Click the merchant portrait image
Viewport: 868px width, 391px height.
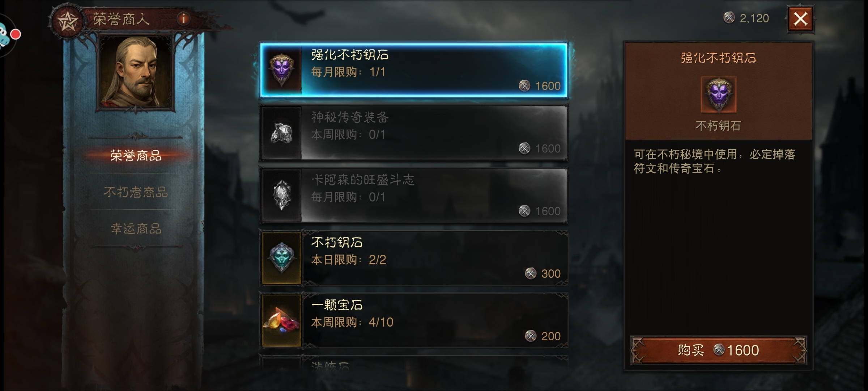click(x=135, y=72)
